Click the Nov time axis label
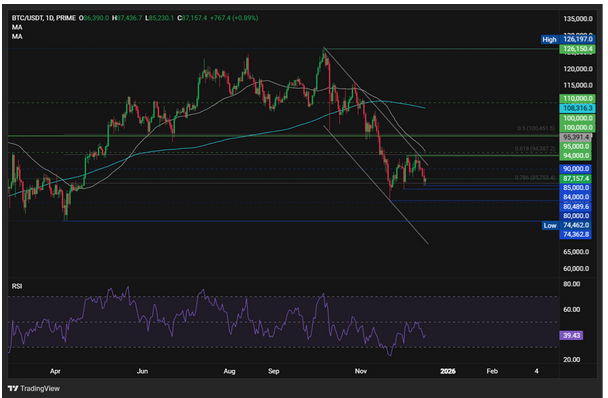608x398 pixels. click(x=361, y=371)
